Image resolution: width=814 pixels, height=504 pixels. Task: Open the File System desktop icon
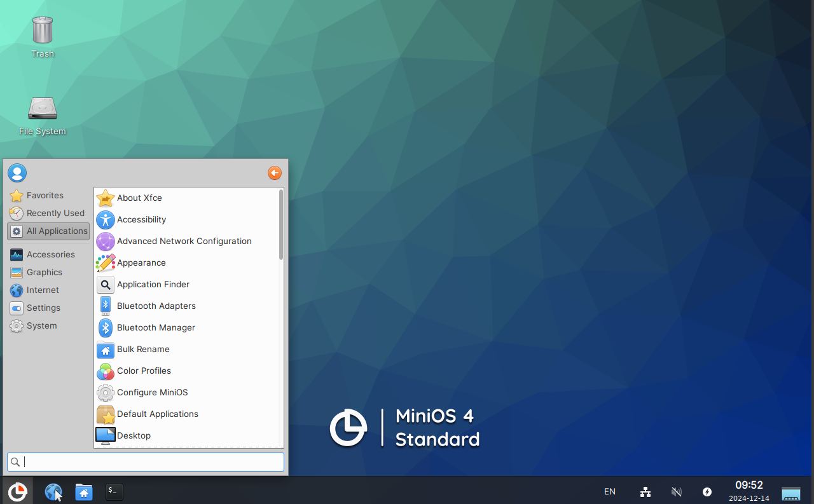tap(43, 116)
